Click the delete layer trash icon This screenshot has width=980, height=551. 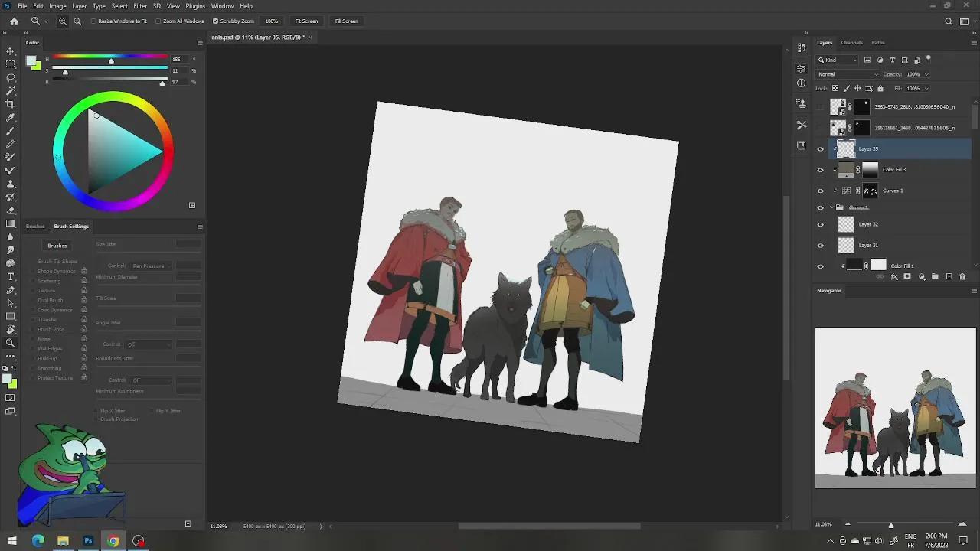(962, 277)
